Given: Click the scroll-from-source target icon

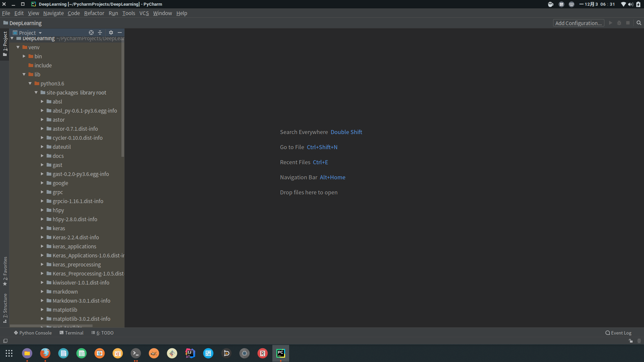Looking at the screenshot, I should click(91, 33).
